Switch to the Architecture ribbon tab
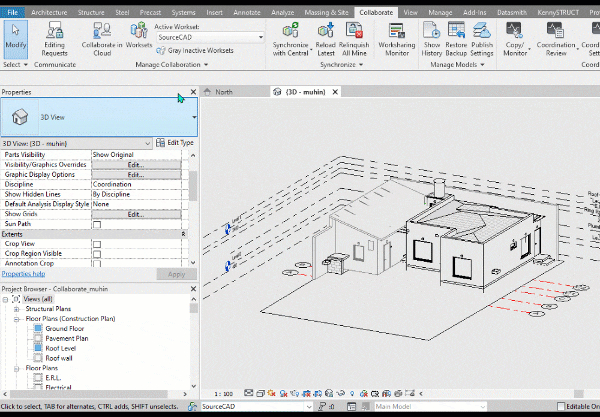 click(49, 12)
